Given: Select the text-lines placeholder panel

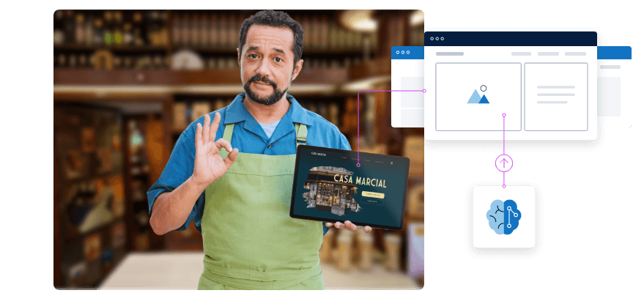Looking at the screenshot, I should [556, 97].
